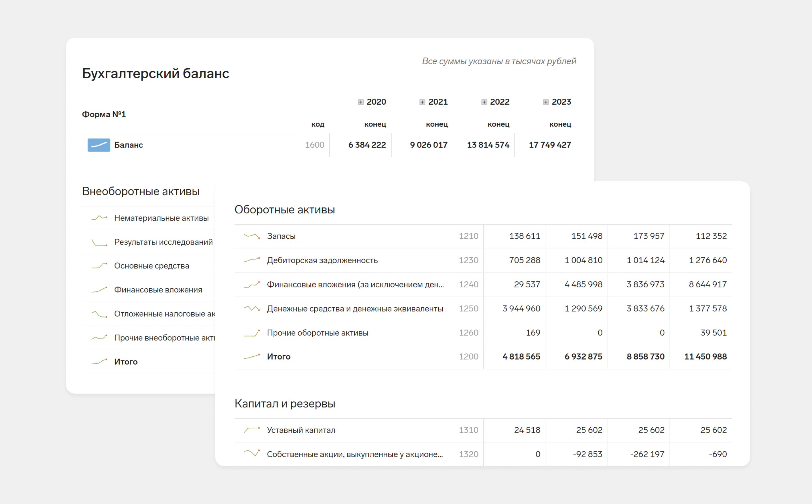Select the Баланс row label
Image resolution: width=812 pixels, height=504 pixels.
pos(129,145)
